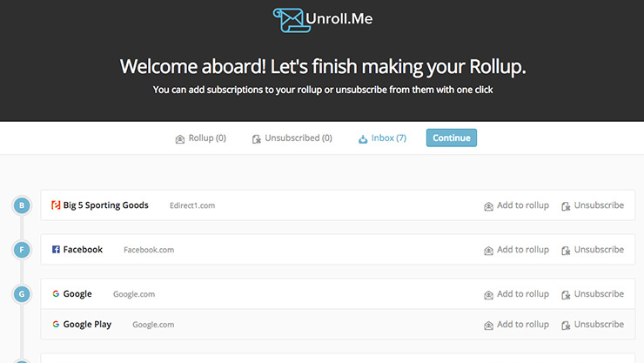Click the Big 5 Sporting Goods favicon
The image size is (644, 363).
[x=56, y=205]
